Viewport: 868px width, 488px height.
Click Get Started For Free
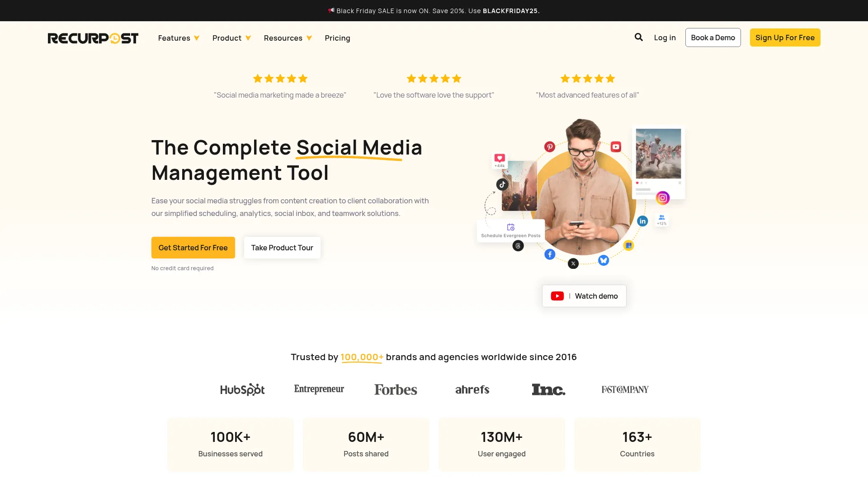click(193, 247)
